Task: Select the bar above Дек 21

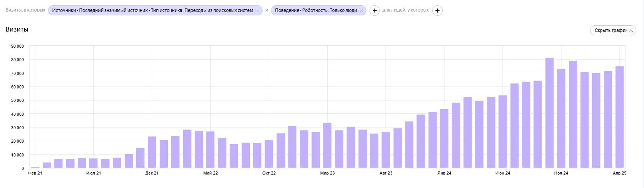Action: tap(152, 152)
